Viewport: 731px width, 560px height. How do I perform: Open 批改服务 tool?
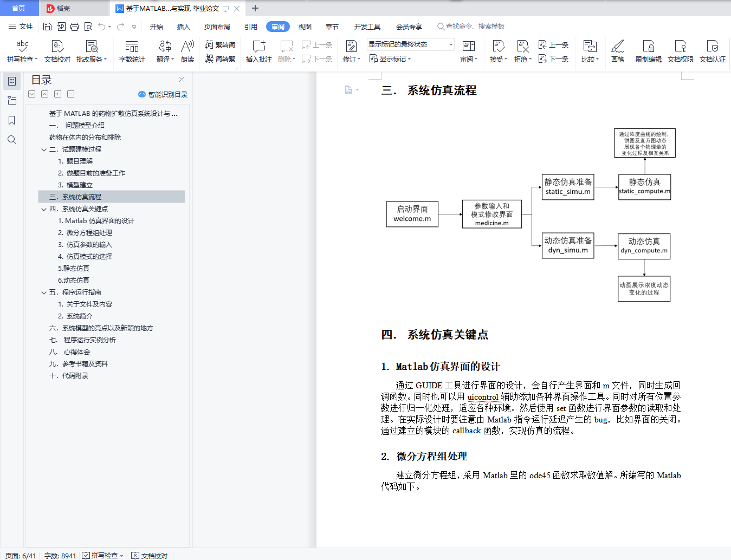[x=92, y=51]
